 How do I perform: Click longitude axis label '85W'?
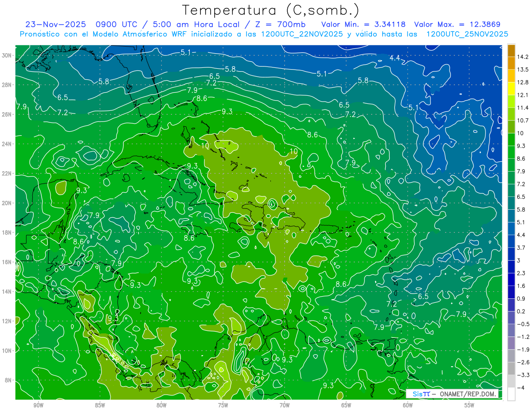100,405
